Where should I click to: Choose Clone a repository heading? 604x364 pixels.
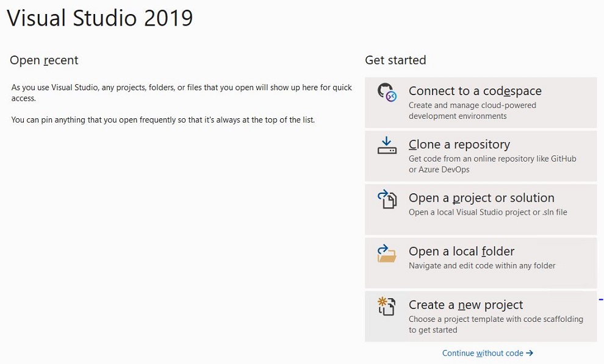tap(459, 145)
